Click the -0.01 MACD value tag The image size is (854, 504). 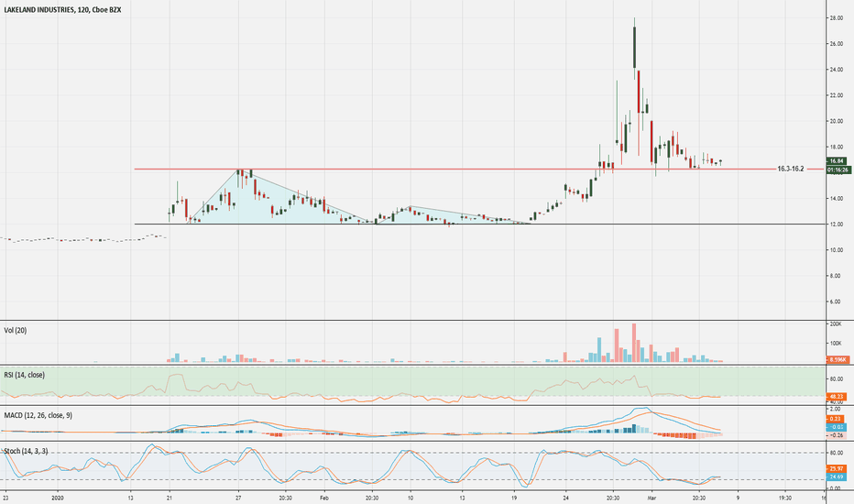(x=836, y=427)
